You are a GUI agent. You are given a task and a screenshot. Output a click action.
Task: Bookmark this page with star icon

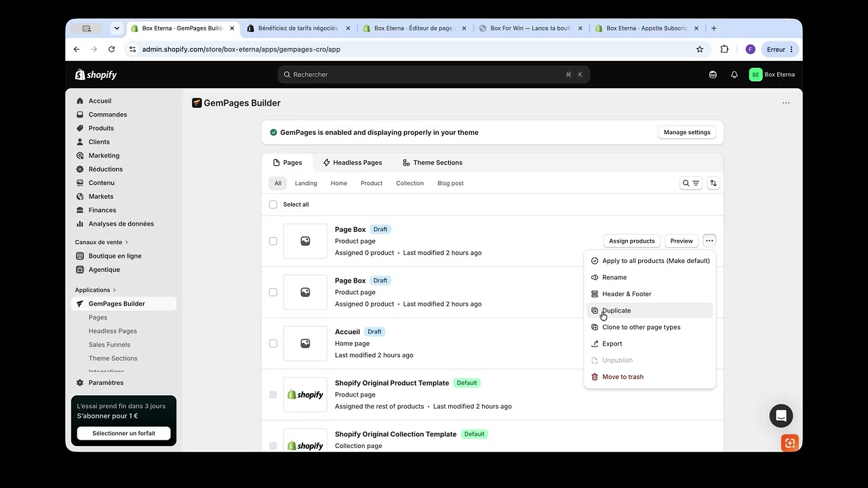click(700, 49)
